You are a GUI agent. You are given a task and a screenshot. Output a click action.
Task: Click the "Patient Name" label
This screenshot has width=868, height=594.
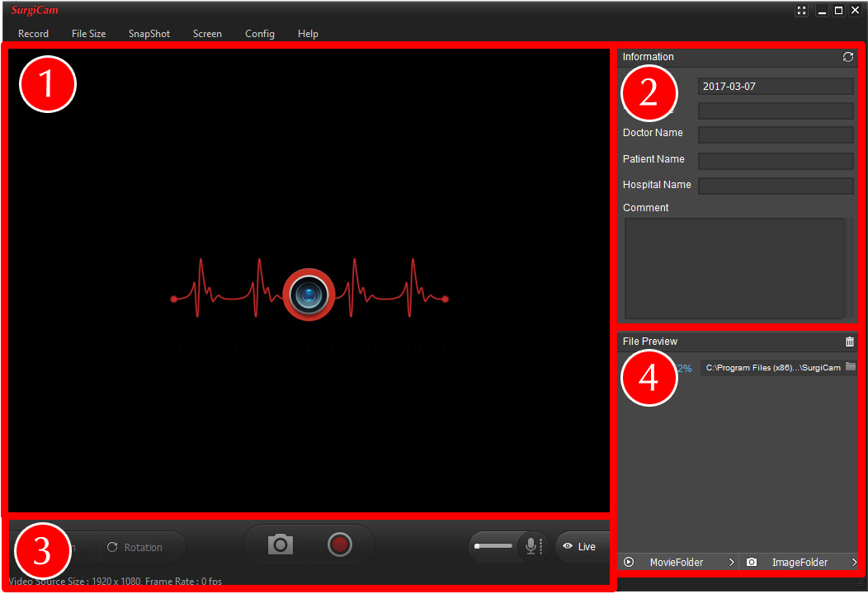click(653, 159)
